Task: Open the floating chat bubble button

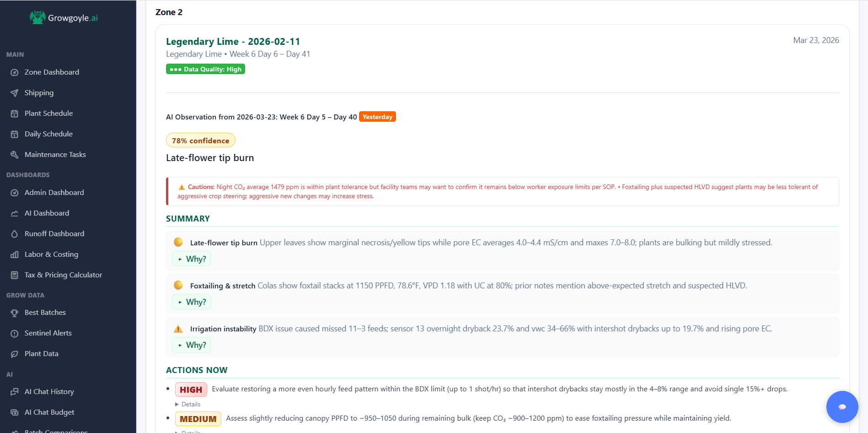Action: [x=842, y=406]
